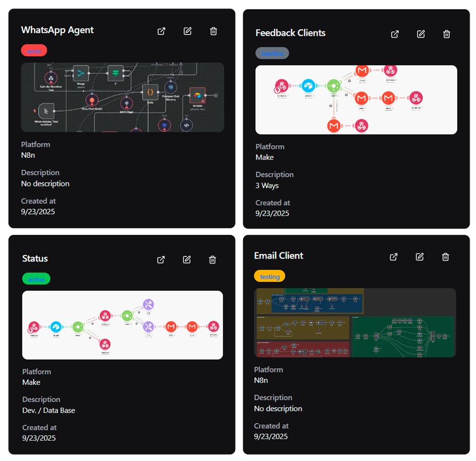The height and width of the screenshot is (461, 476).
Task: Edit the WhatsApp Agent card
Action: point(188,31)
